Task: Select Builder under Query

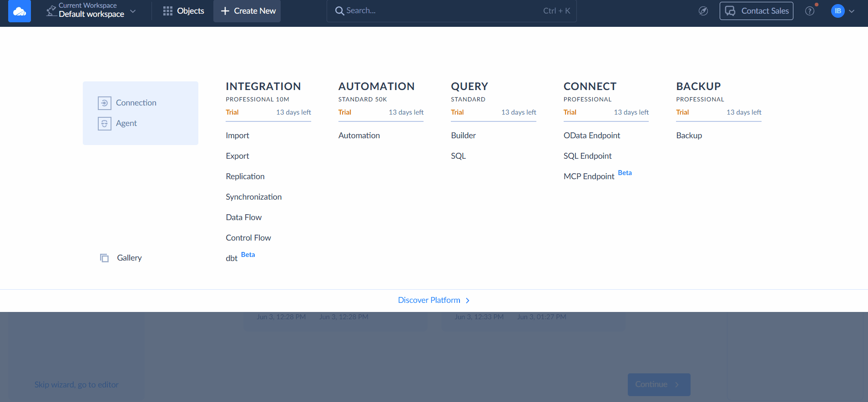Action: click(463, 136)
